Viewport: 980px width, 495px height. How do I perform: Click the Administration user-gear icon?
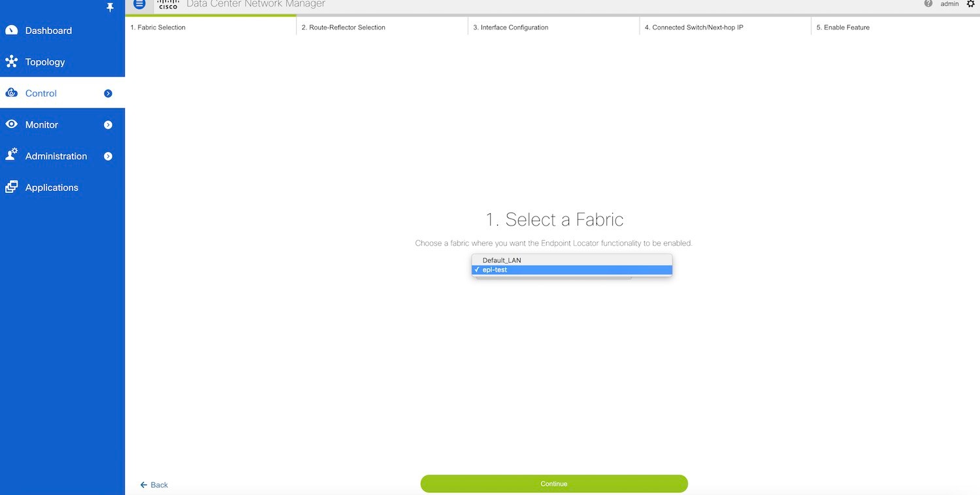tap(12, 155)
